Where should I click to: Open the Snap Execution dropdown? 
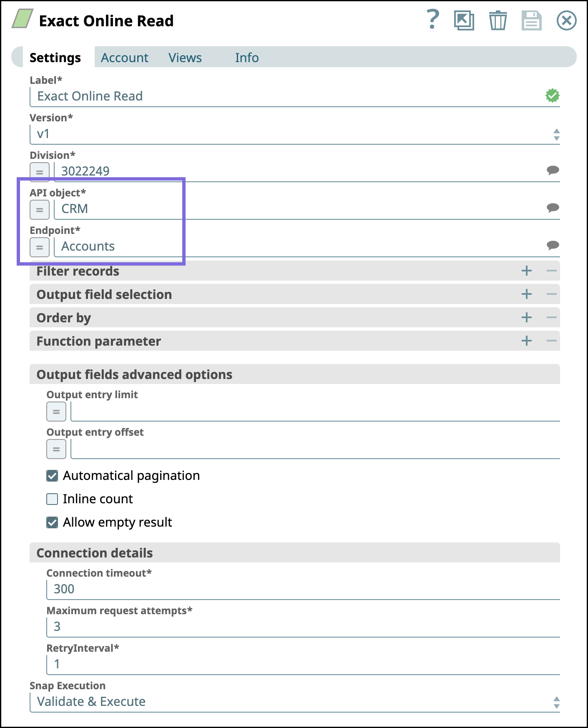tap(295, 702)
